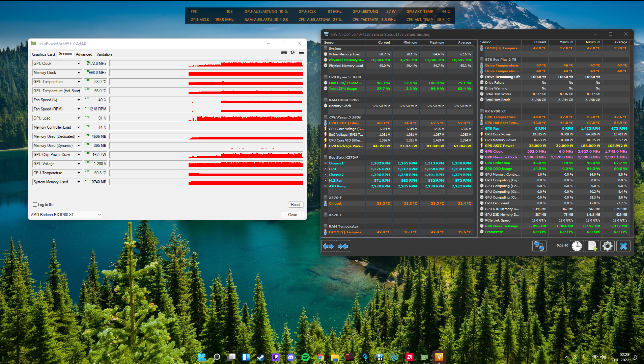Image resolution: width=644 pixels, height=364 pixels.
Task: Select the Framerate row in HWiNFO
Action: tap(554, 232)
